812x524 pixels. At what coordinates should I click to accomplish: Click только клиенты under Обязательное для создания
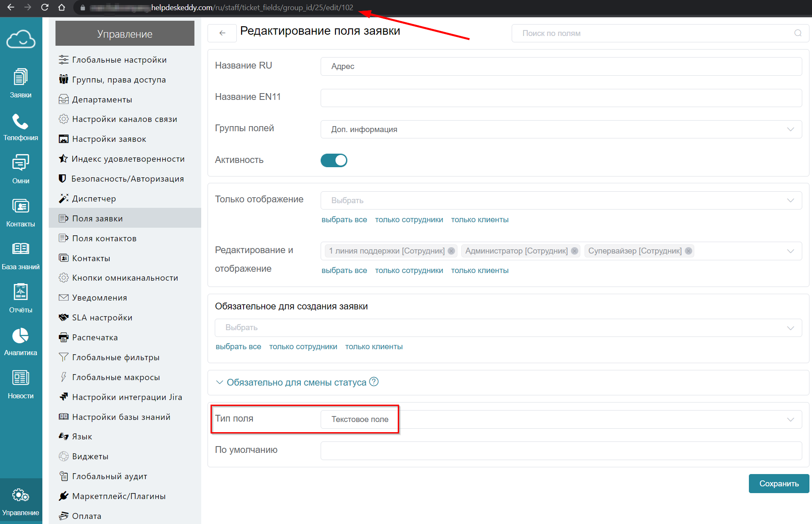(374, 347)
